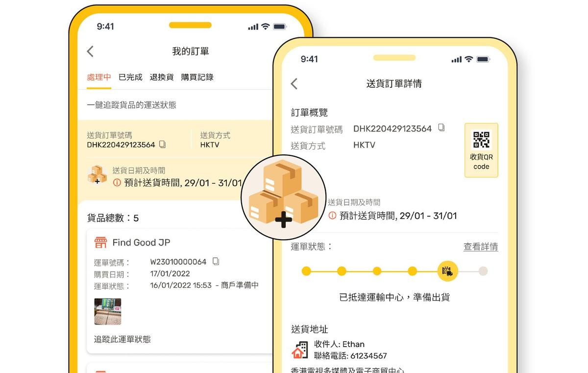This screenshot has height=373, width=588.
Task: Tap the small boxes icon beside 送貨日期及時間
Action: tap(97, 175)
